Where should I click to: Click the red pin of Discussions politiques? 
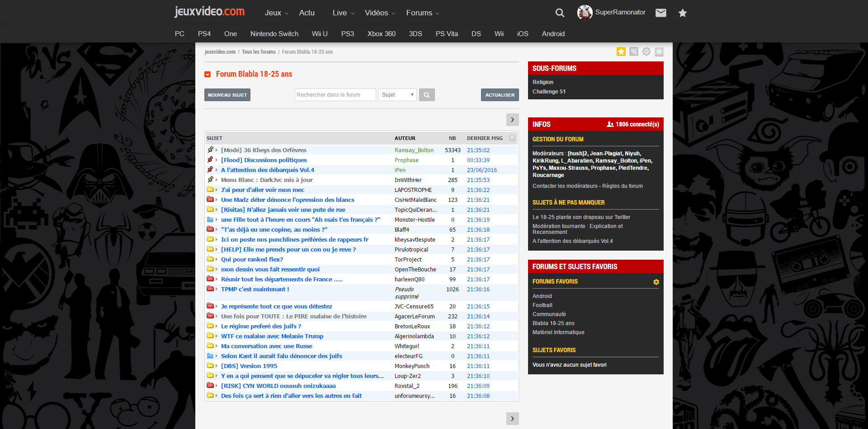click(x=210, y=160)
